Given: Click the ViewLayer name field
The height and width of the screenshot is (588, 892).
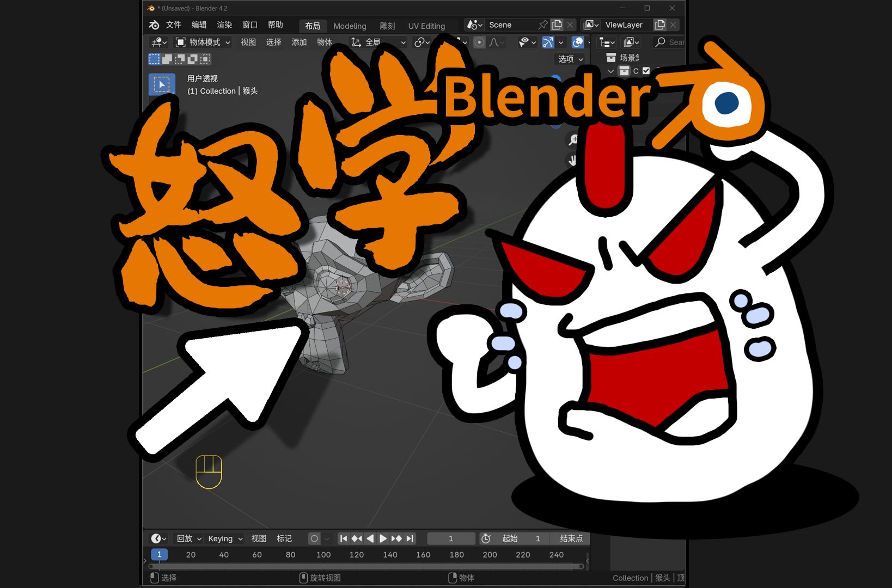Looking at the screenshot, I should [x=627, y=25].
